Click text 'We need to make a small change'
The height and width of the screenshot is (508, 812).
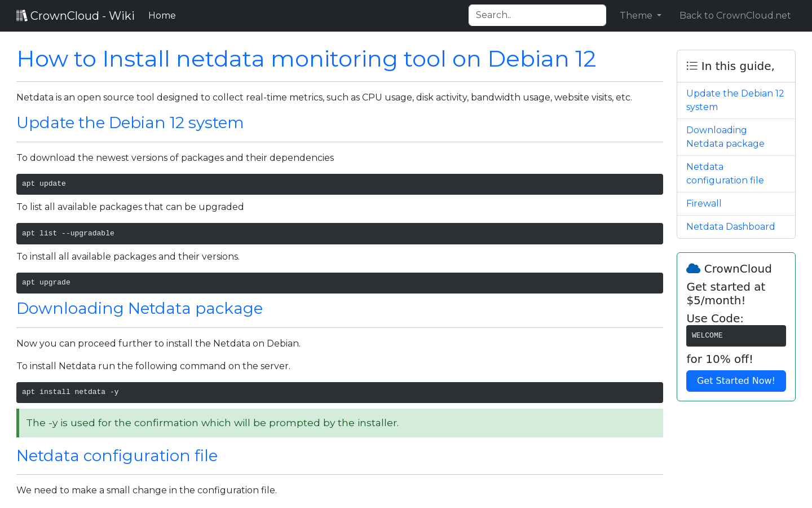pyautogui.click(x=147, y=491)
